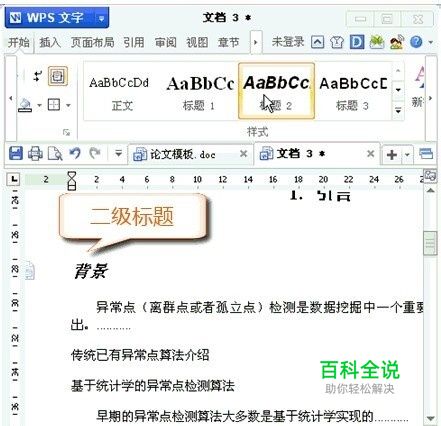This screenshot has height=426, width=441.
Task: Click the ruler toggle icon above the scrollbar
Action: 430,175
